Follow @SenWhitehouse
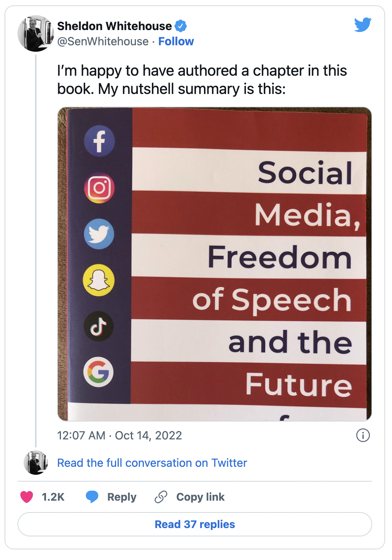 tap(176, 41)
